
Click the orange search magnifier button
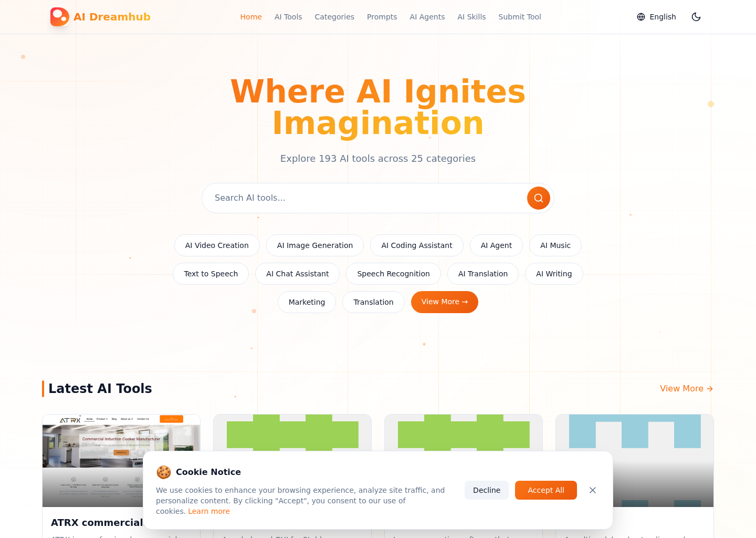(x=538, y=198)
